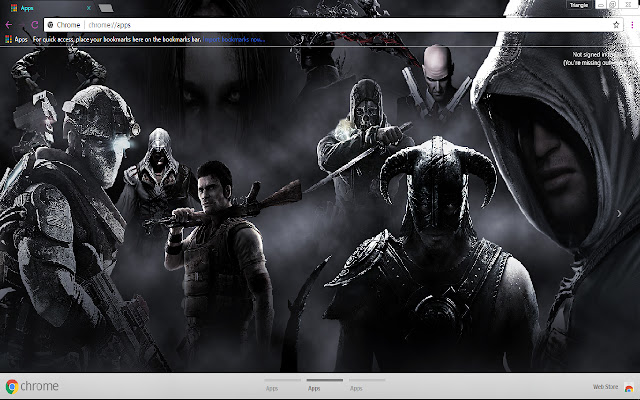Image resolution: width=640 pixels, height=400 pixels.
Task: Open the Web Store link
Action: tap(605, 387)
